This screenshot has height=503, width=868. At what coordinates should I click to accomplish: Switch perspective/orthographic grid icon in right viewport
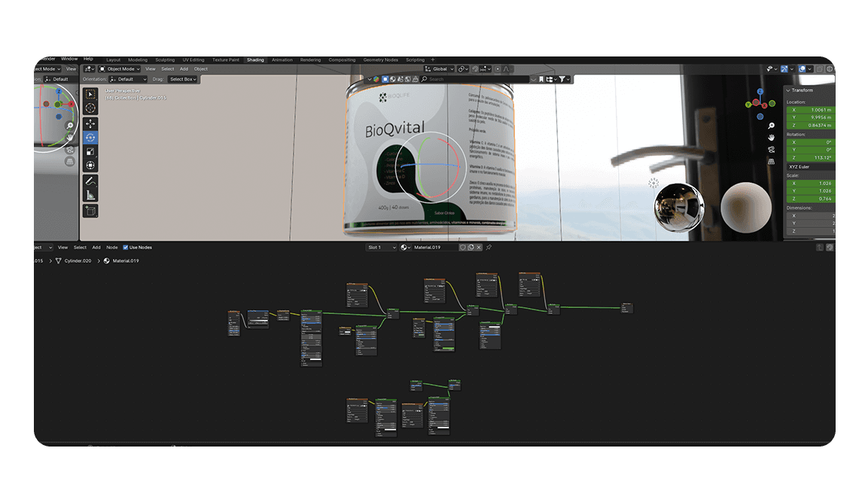coord(772,161)
